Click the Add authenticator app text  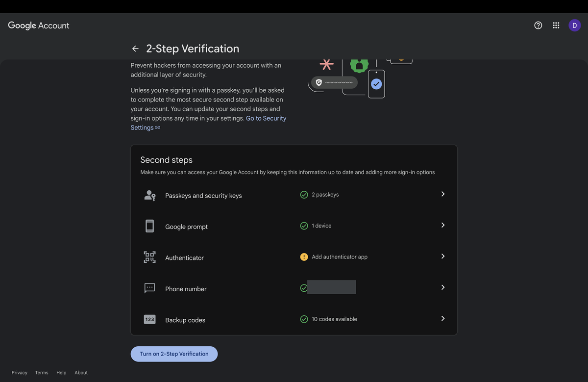[x=340, y=257]
